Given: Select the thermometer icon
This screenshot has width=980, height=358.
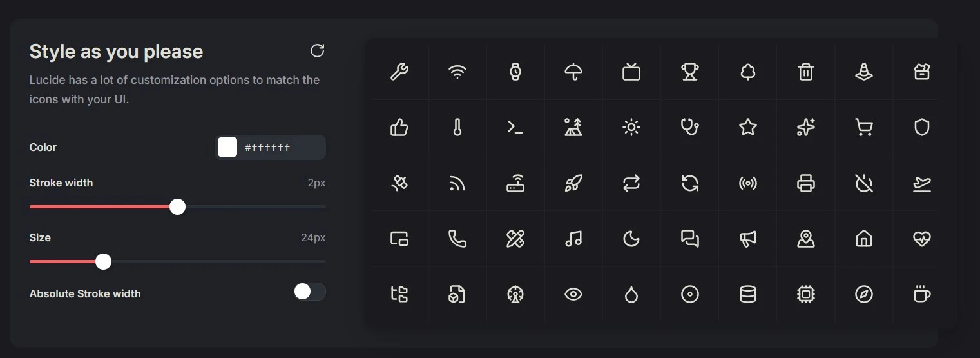Looking at the screenshot, I should point(457,128).
